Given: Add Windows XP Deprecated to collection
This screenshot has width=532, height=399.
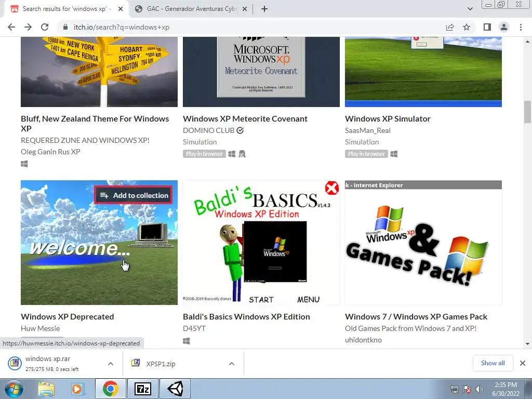Looking at the screenshot, I should point(134,195).
